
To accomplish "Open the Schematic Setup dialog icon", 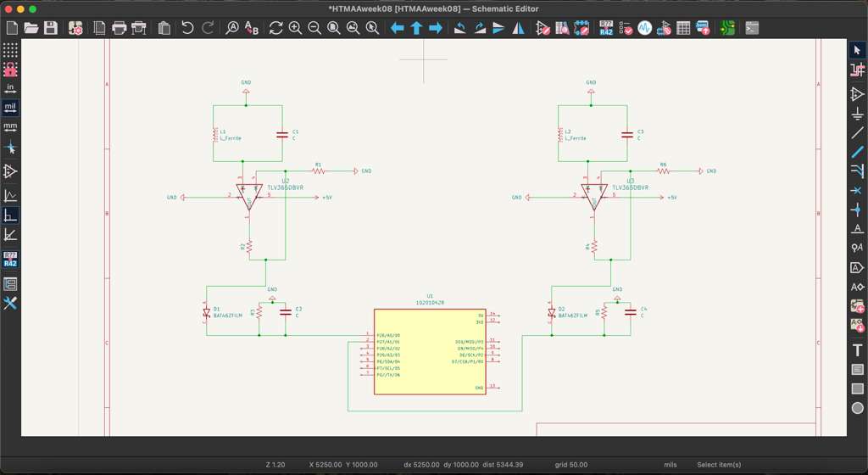I will tap(75, 28).
